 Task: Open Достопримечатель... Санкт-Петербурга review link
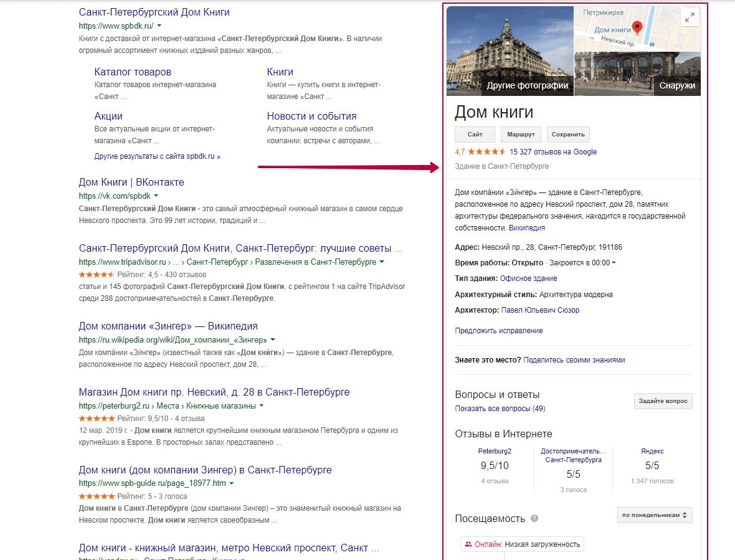[573, 455]
